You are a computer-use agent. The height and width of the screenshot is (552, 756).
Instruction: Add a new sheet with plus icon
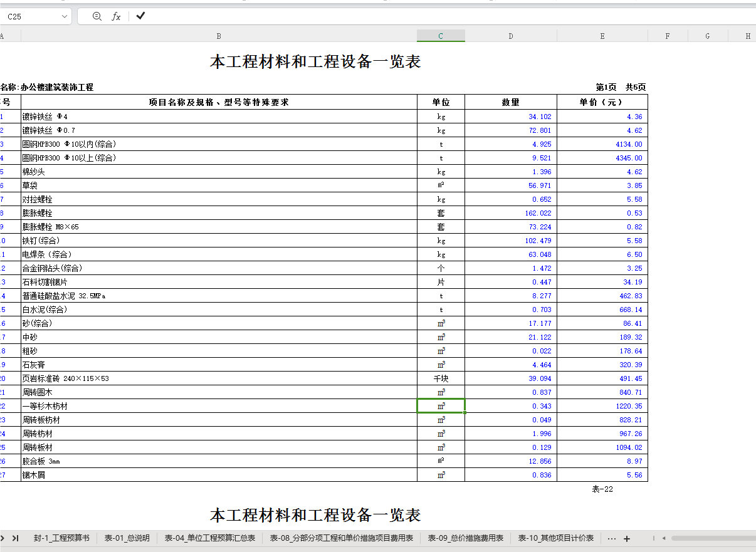626,538
